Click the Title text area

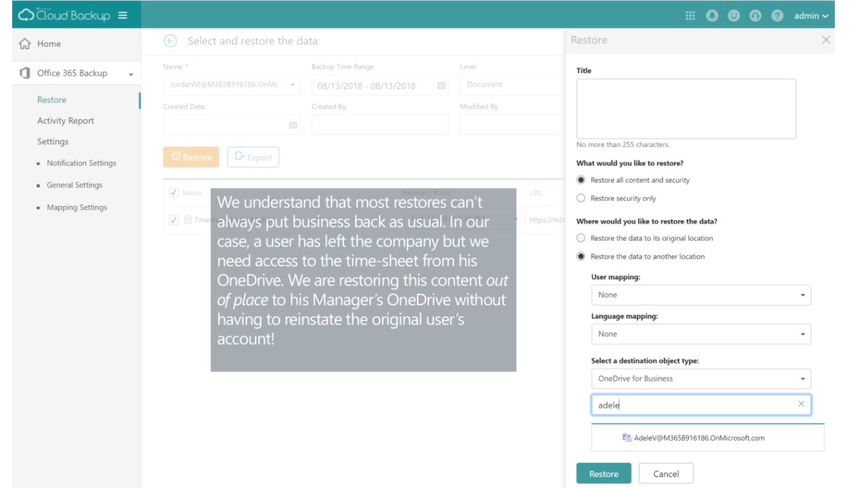coord(686,108)
